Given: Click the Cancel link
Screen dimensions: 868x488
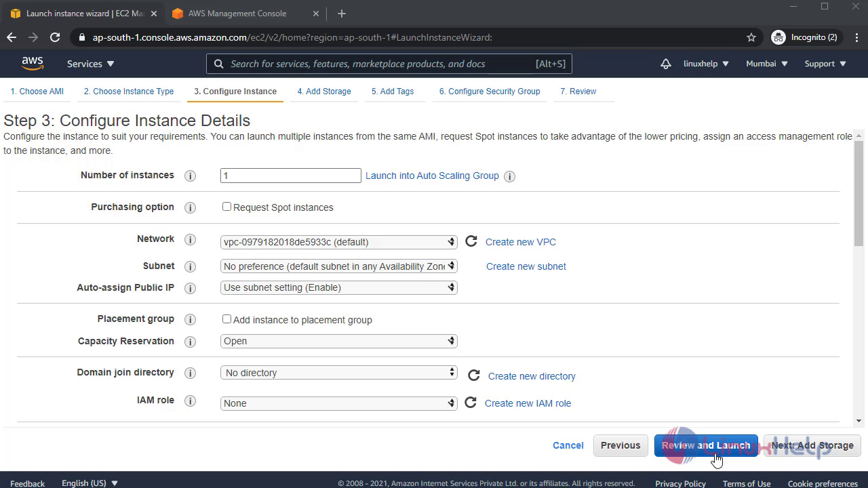Looking at the screenshot, I should [568, 445].
